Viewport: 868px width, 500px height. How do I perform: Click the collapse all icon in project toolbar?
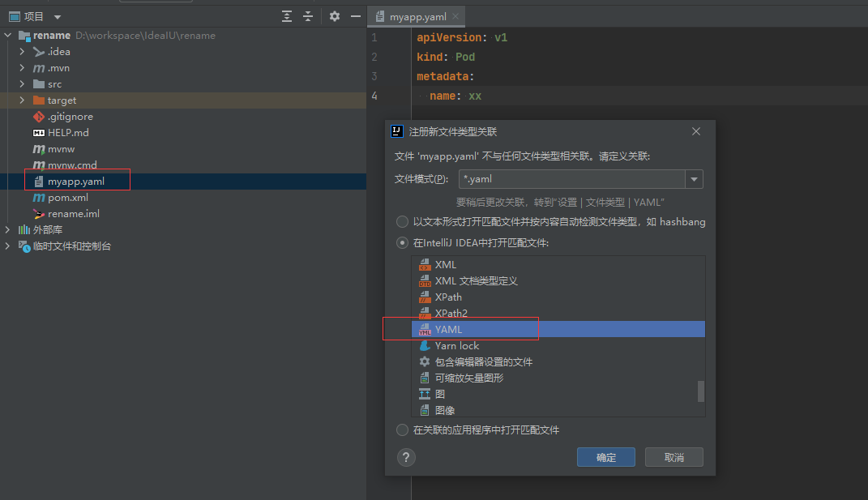point(308,16)
